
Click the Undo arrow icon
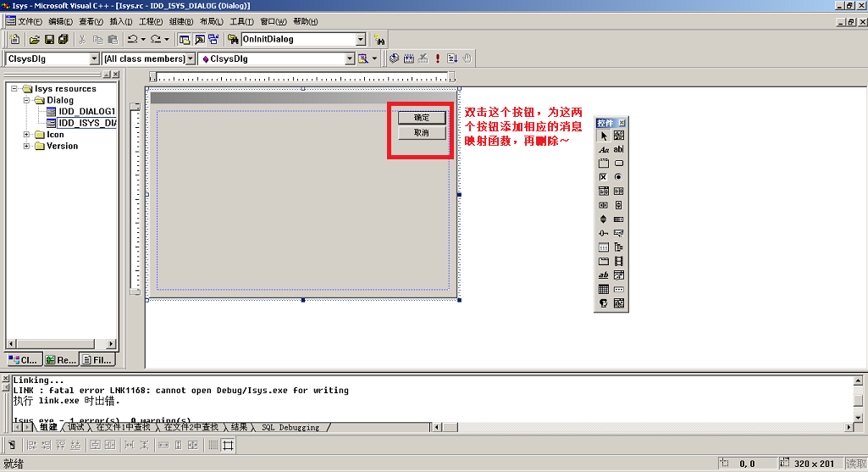coord(132,39)
